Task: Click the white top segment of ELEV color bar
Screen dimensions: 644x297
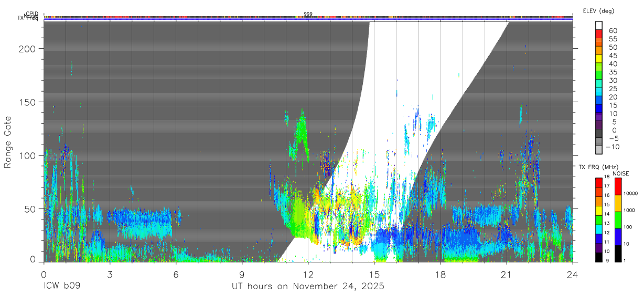Action: tap(599, 26)
